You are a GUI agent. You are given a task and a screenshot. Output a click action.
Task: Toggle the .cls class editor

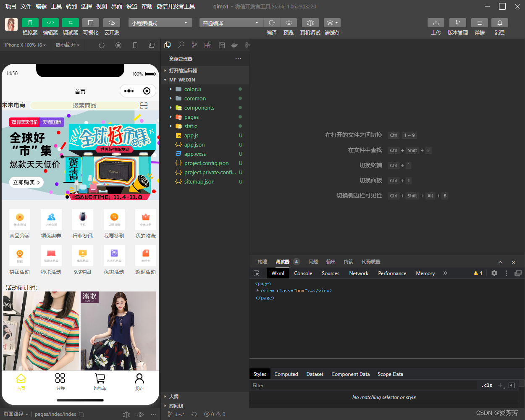487,385
